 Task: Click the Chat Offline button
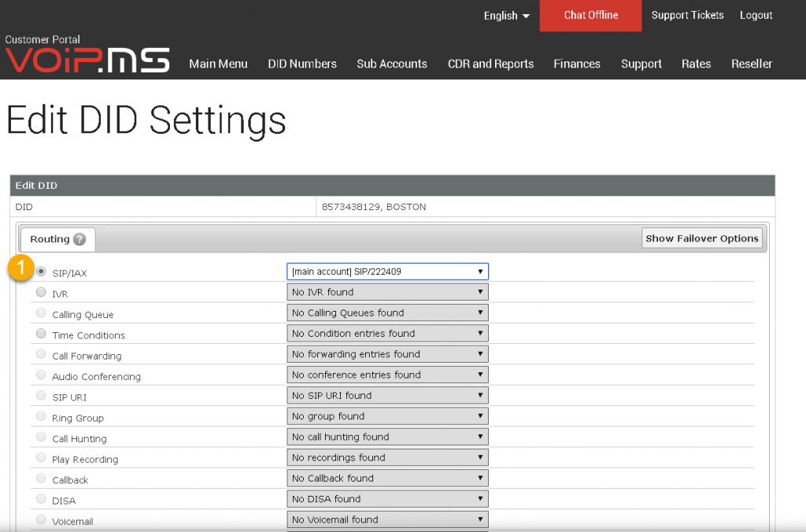pos(590,15)
